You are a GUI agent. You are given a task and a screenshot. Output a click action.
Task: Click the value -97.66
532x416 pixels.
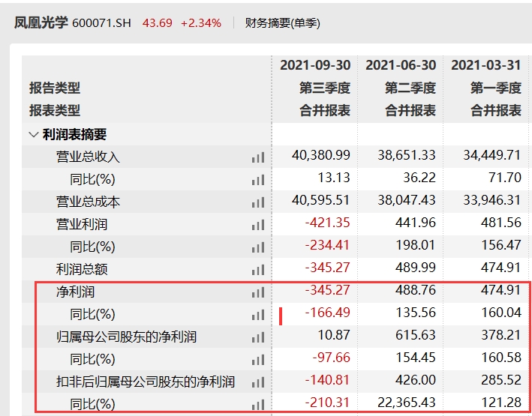tap(331, 358)
